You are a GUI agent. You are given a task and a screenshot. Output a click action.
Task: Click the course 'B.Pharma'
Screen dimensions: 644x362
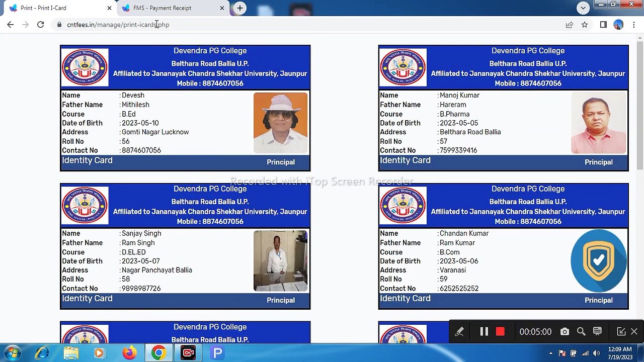point(454,114)
